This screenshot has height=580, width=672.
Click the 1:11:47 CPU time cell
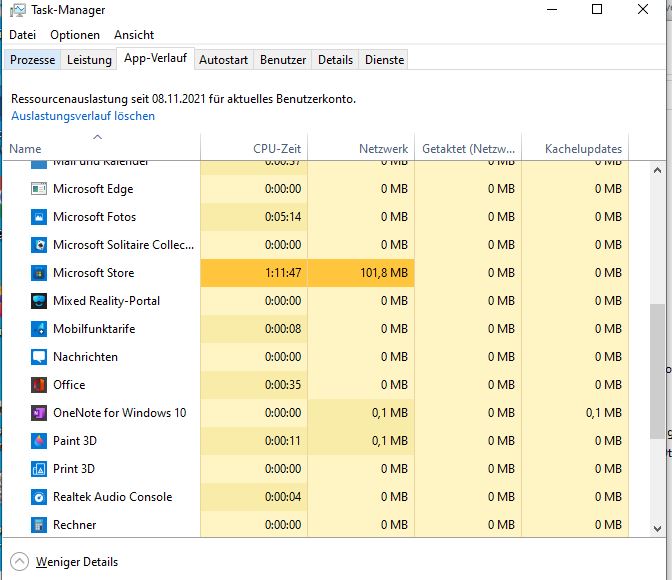(254, 273)
